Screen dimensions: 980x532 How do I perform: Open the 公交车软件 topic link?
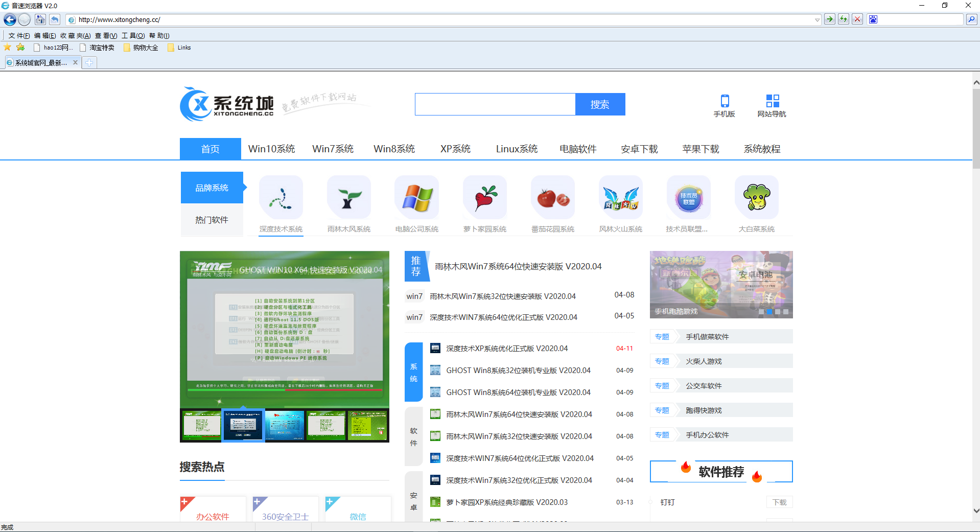704,386
